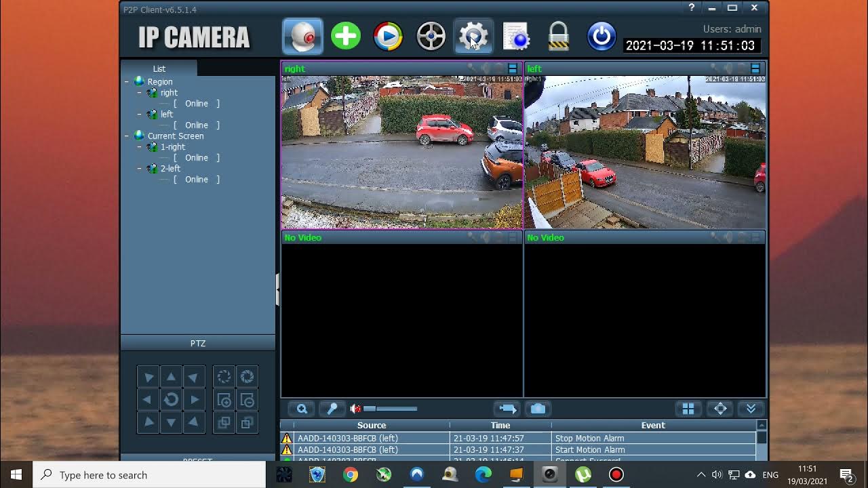This screenshot has width=868, height=488.
Task: Click the Time column header
Action: coord(500,426)
